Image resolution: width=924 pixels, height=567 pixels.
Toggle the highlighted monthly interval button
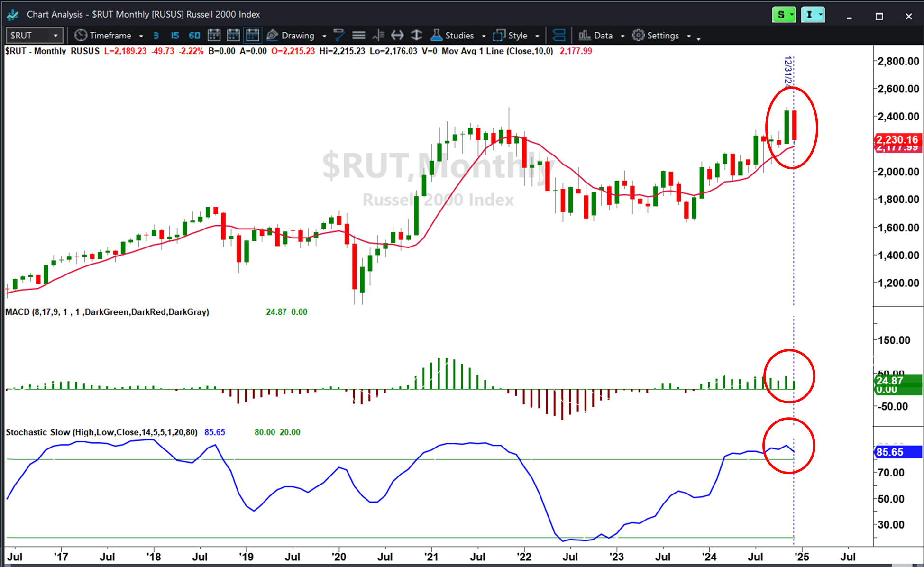253,35
